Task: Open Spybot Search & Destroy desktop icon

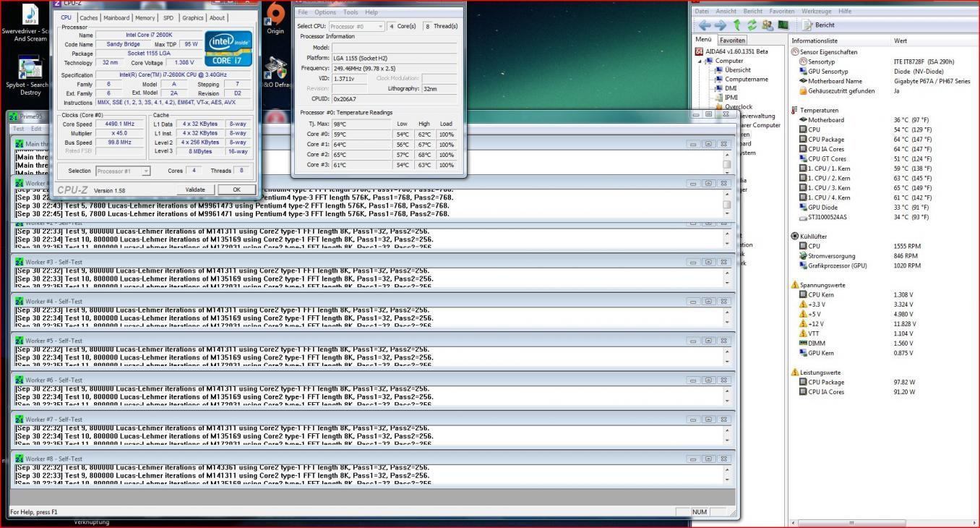Action: point(30,75)
